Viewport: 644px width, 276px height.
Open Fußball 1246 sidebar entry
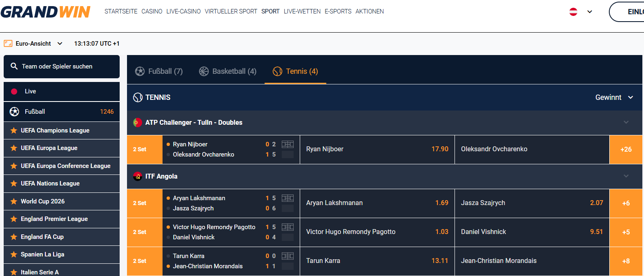pyautogui.click(x=62, y=112)
